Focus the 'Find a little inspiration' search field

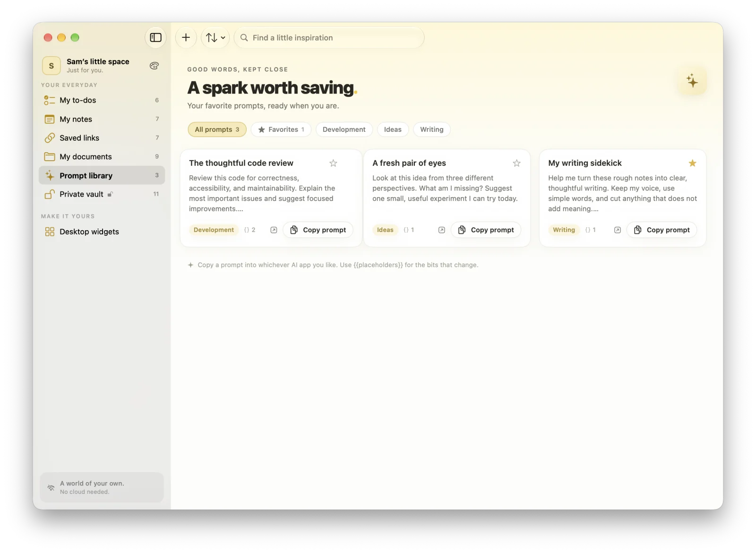(x=329, y=38)
